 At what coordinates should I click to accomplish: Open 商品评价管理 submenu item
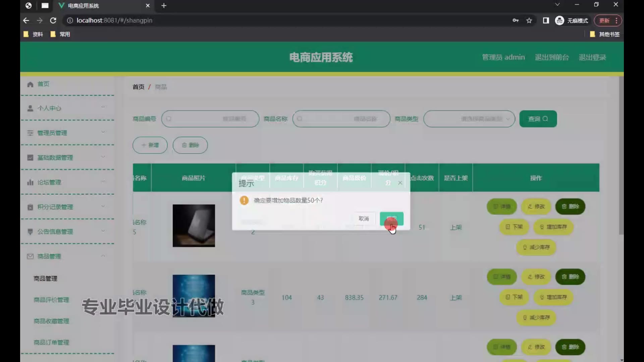pos(51,300)
